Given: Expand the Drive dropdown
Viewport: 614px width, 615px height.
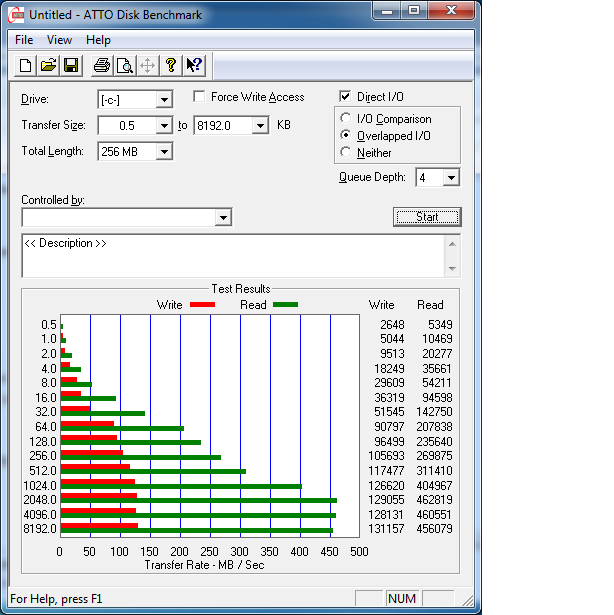Looking at the screenshot, I should point(164,100).
